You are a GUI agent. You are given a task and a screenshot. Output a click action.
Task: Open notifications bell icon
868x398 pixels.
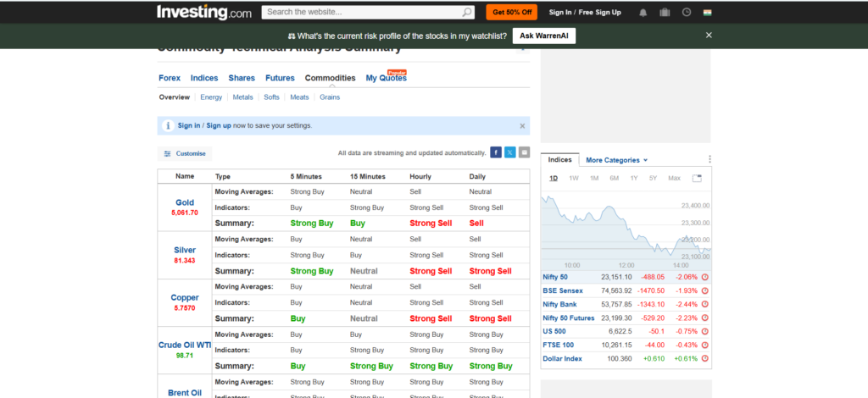[643, 12]
